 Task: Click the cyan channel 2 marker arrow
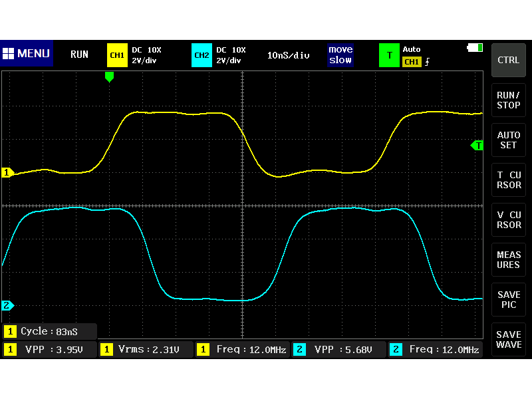(6, 305)
